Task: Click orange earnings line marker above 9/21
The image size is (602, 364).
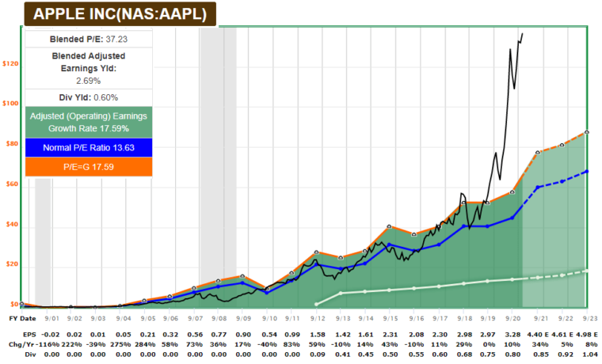Action: click(x=538, y=152)
